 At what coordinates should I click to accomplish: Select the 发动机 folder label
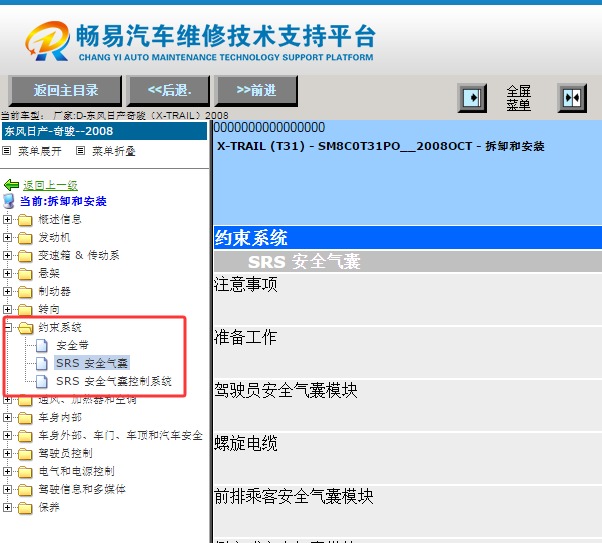point(54,237)
